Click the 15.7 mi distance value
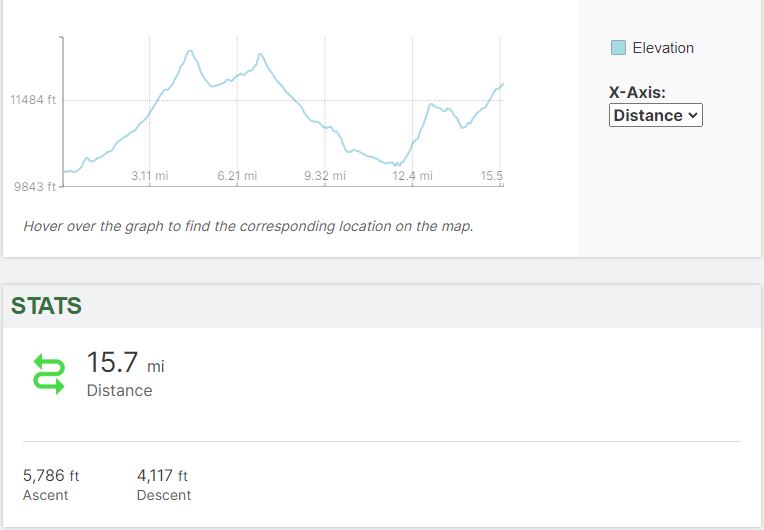The image size is (764, 530). 125,363
